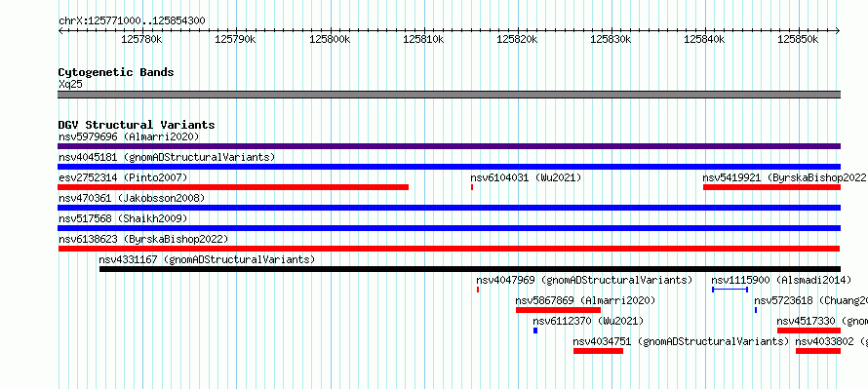
Task: Click the Cytogenetic Bands track title
Action: pos(116,72)
